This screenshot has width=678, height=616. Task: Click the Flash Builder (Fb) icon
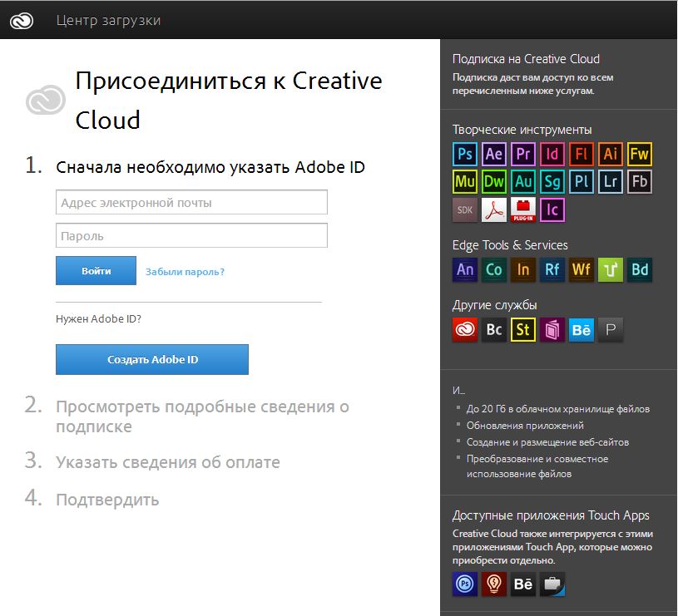[x=640, y=181]
